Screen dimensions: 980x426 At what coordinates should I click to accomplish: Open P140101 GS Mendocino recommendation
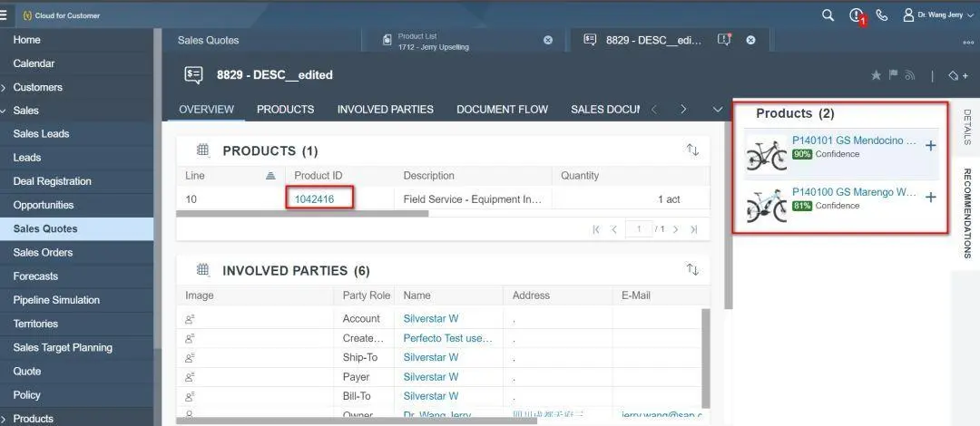point(854,140)
